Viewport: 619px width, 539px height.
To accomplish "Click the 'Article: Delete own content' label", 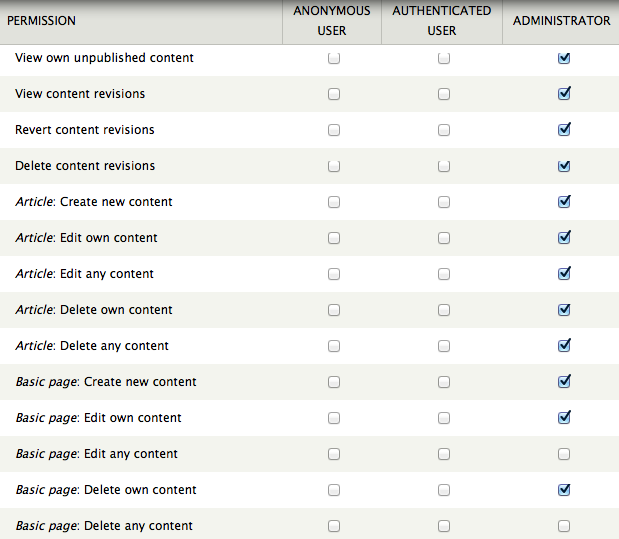I will [94, 310].
